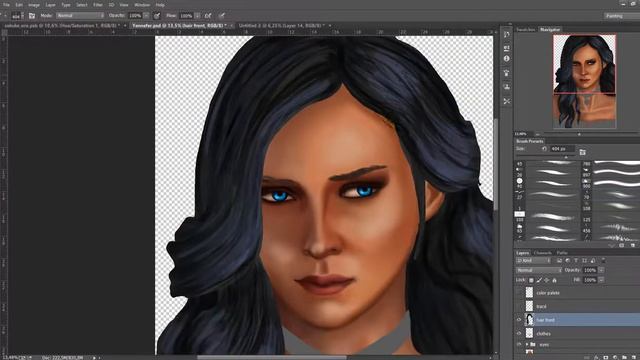Reset brush size with circular arrow icon
The image size is (640, 360).
point(544,149)
